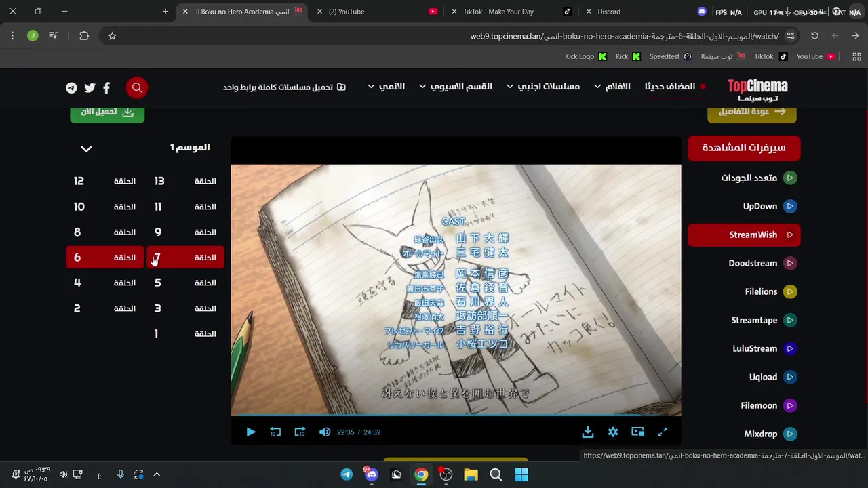Download the video from the player toolbar
Viewport: 868px width, 488px height.
588,432
